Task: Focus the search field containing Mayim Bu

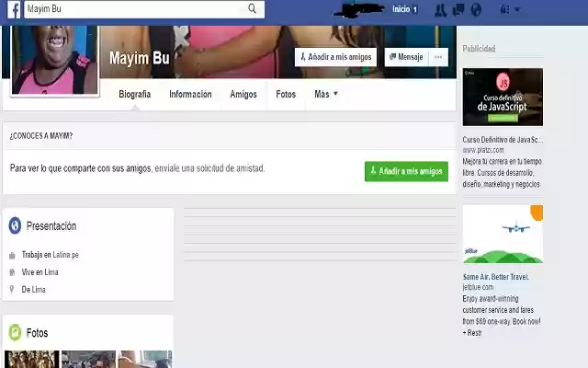Action: point(144,9)
